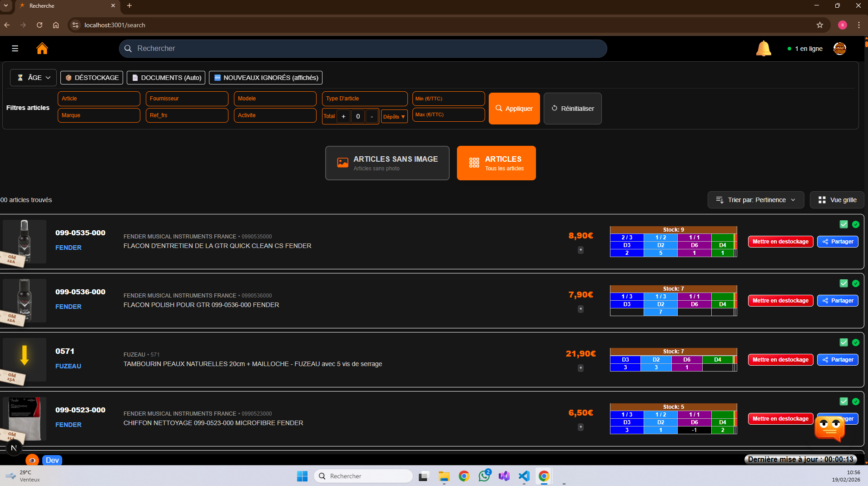This screenshot has height=486, width=868.
Task: Open the orange chatbot assistant icon
Action: tap(829, 428)
